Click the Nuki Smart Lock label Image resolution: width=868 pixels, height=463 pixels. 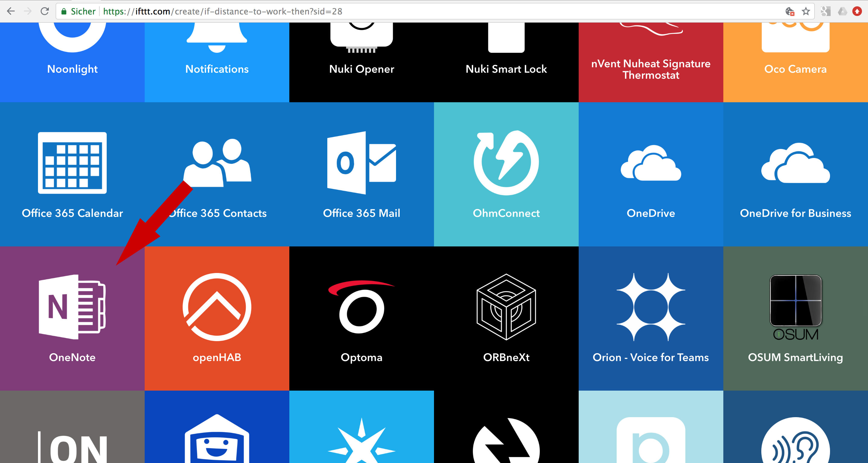coord(506,69)
